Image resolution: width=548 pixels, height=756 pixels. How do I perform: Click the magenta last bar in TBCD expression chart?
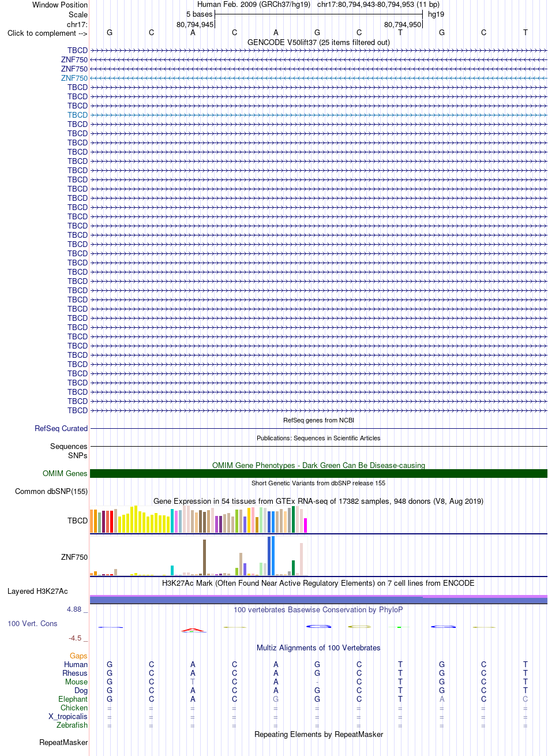pos(306,525)
